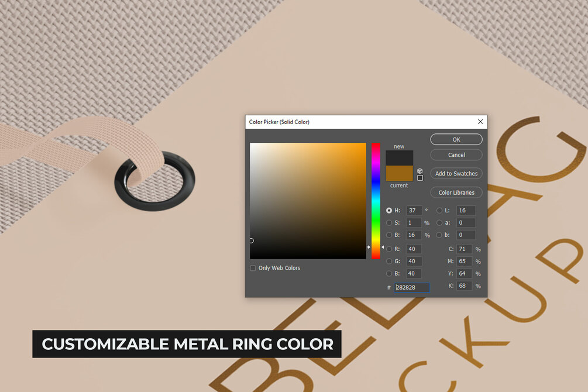The image size is (588, 392).
Task: Click the current brown color swatch
Action: 400,173
